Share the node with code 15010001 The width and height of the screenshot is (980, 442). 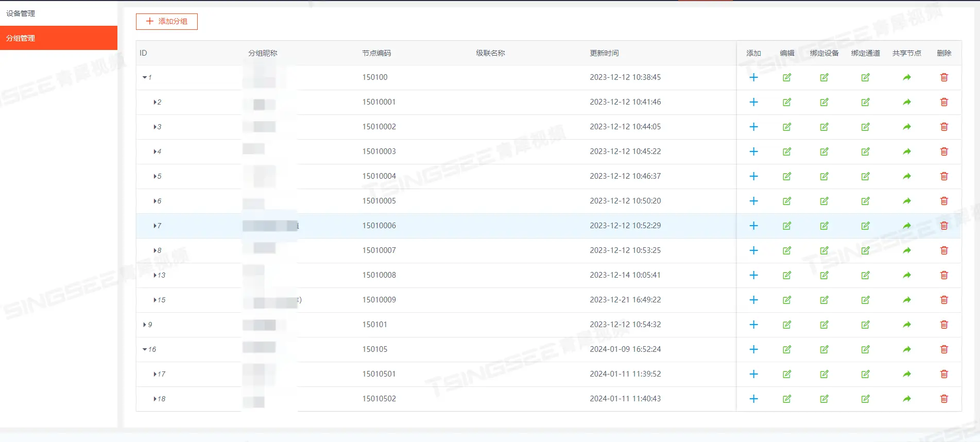[907, 102]
